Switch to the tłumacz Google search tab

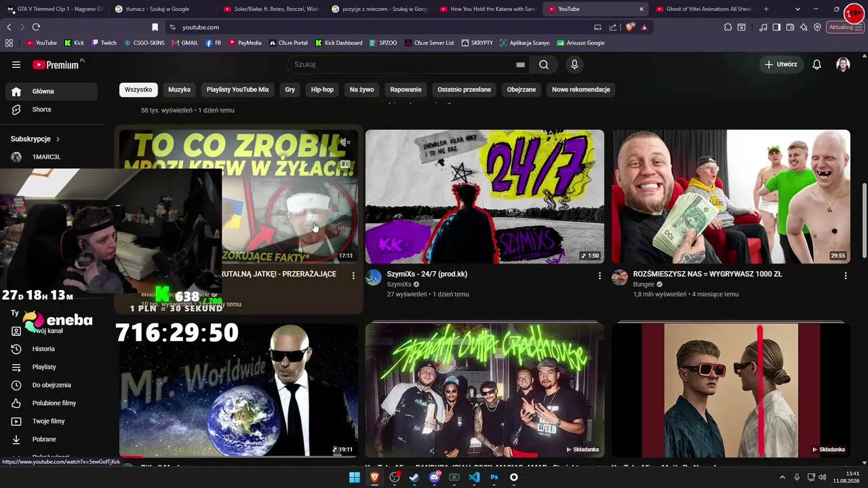(163, 9)
